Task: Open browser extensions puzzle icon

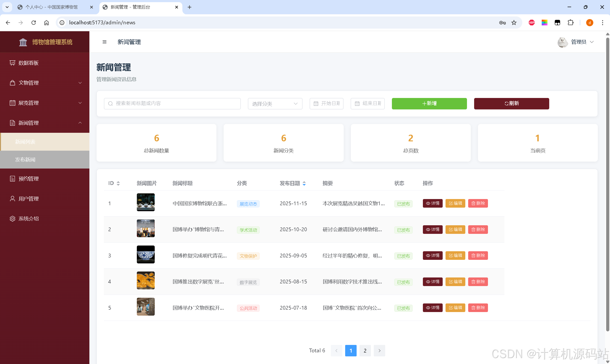Action: [570, 23]
